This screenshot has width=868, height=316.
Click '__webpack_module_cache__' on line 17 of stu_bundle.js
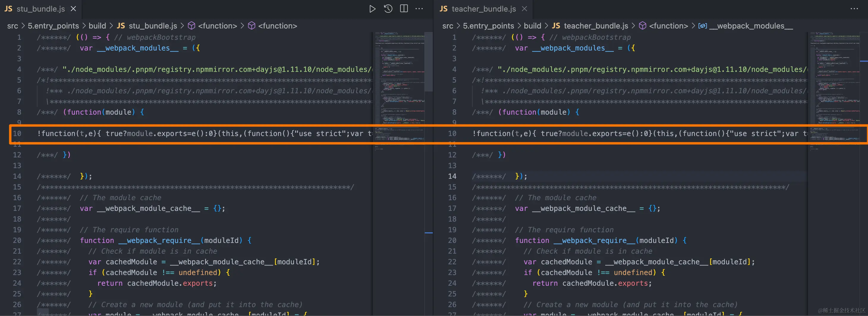(x=148, y=208)
